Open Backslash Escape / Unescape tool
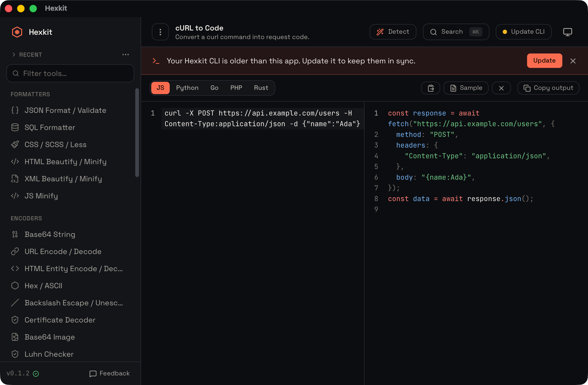 pyautogui.click(x=70, y=303)
